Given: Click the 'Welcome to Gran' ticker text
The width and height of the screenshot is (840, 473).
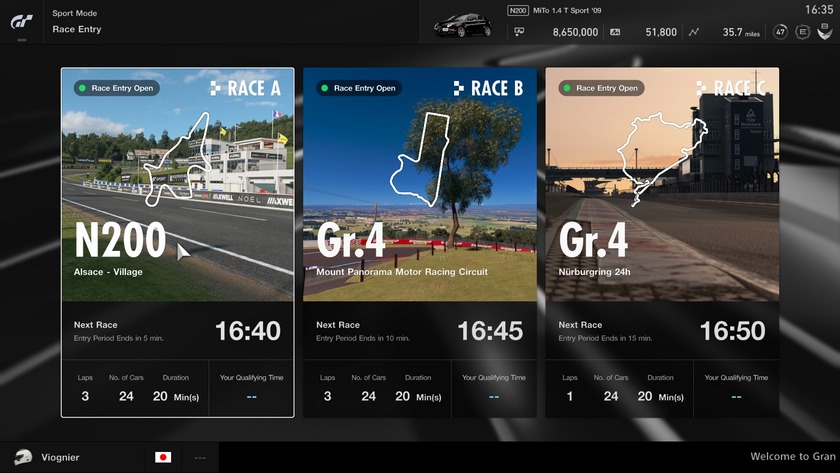Looking at the screenshot, I should [793, 456].
